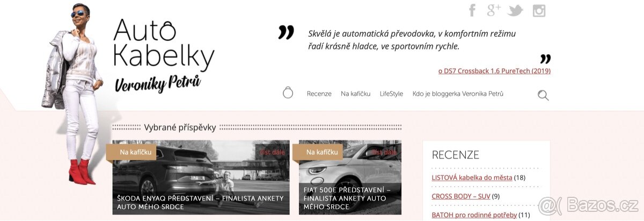The width and height of the screenshot is (644, 221).
Task: Follow the DS7 Crossback 1.6 PureTech link
Action: pos(494,70)
